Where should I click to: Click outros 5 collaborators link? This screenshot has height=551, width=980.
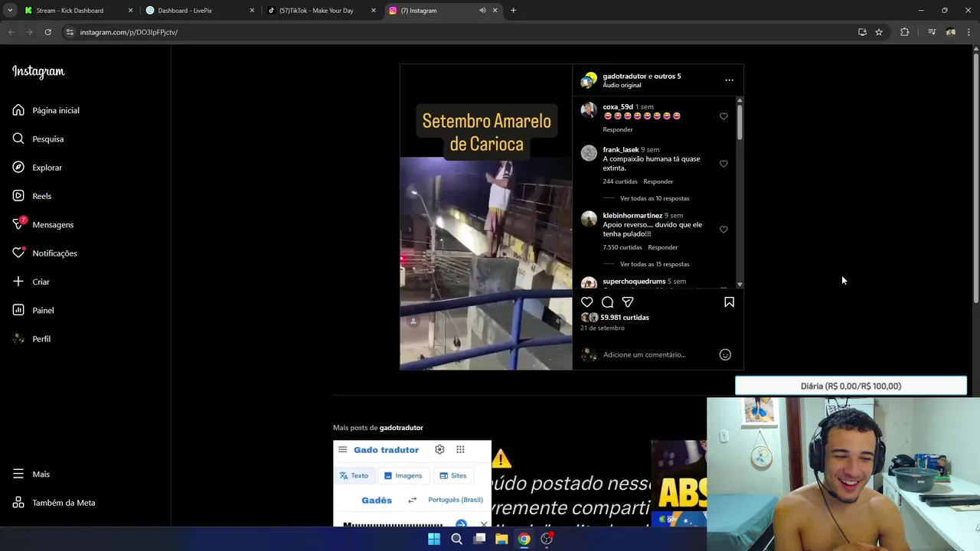[x=668, y=76]
